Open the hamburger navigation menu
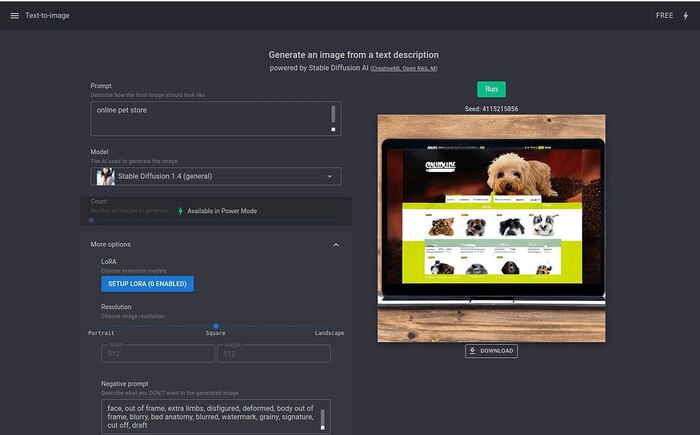The height and width of the screenshot is (435, 700). click(14, 16)
